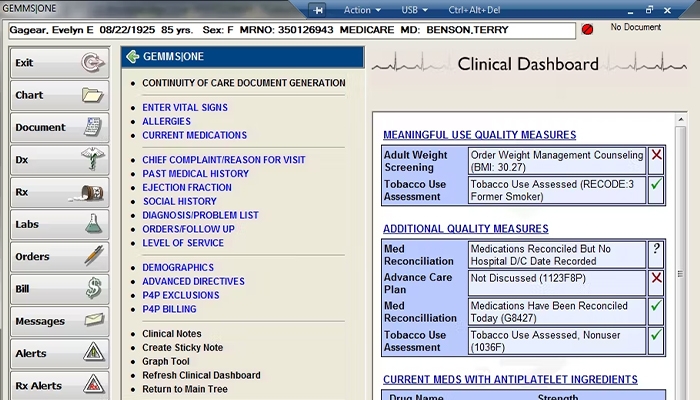700x400 pixels.
Task: Click the Exit button label
Action: (x=24, y=63)
